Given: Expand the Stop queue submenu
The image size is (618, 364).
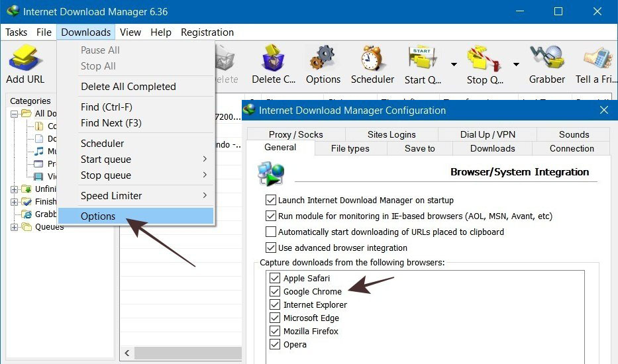Looking at the screenshot, I should pos(205,175).
